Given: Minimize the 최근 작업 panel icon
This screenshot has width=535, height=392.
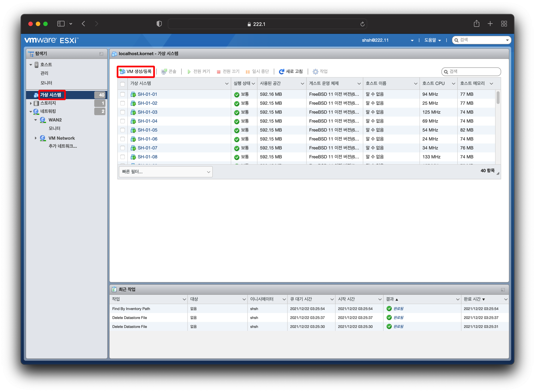Looking at the screenshot, I should (x=503, y=290).
